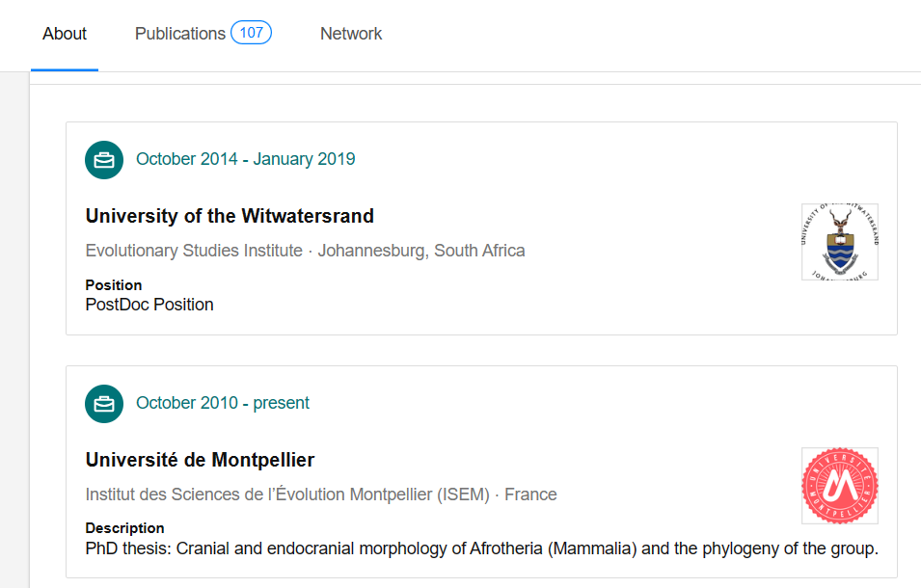Screen dimensions: 921x588
Task: Click the PhD thesis description text
Action: point(481,549)
